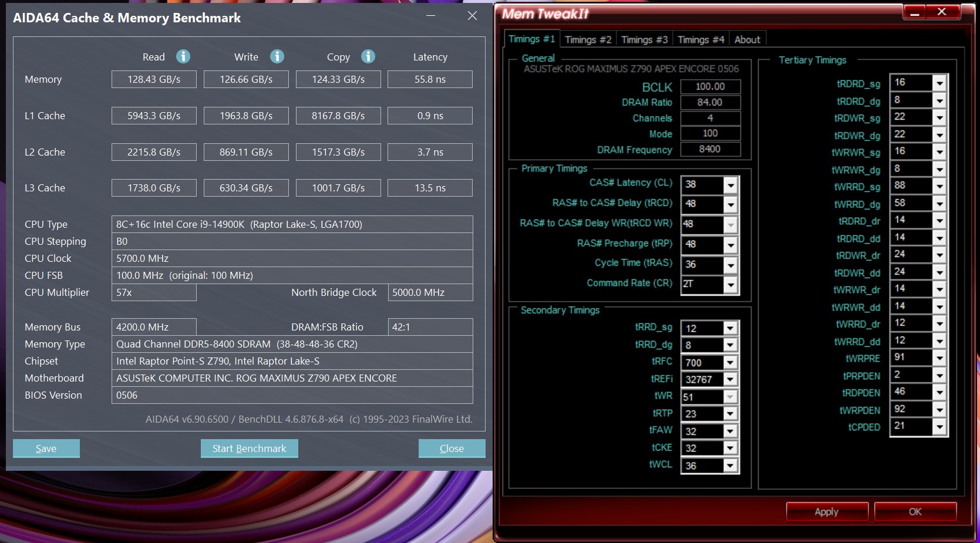This screenshot has height=543, width=980.
Task: Click the Write info icon in AIDA64
Action: coord(277,56)
